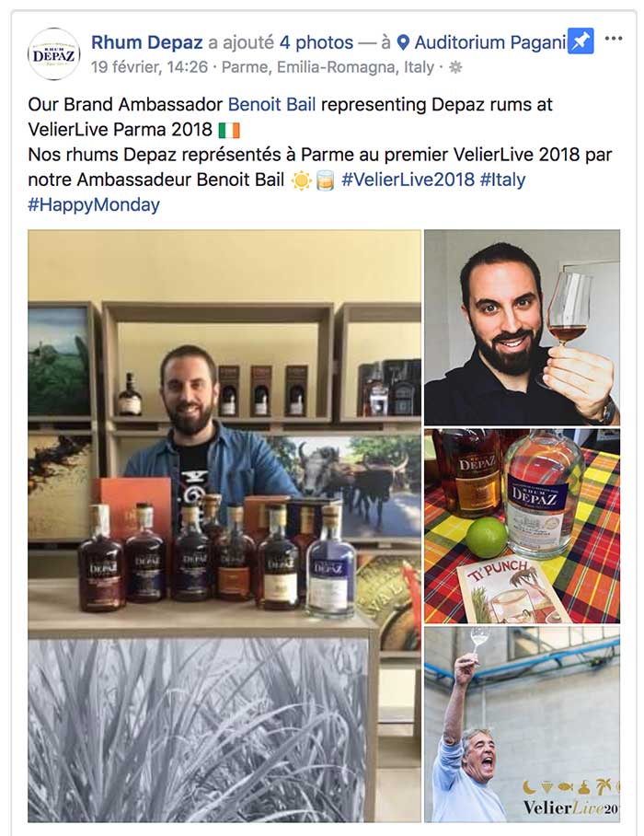Click the Italian flag emoji

pos(229,130)
